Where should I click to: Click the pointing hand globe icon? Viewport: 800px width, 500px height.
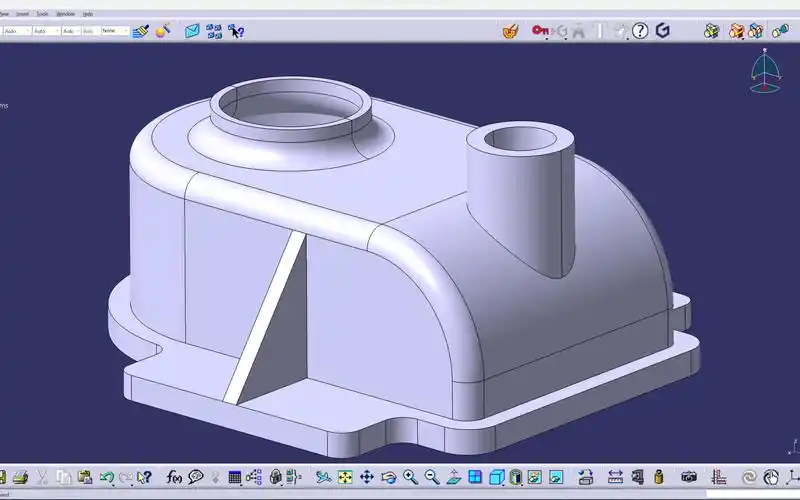pyautogui.click(x=771, y=477)
